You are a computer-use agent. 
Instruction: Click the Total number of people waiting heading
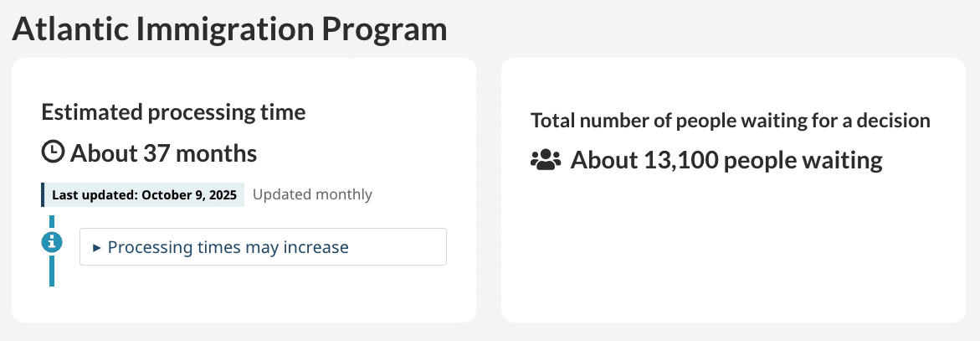tap(730, 121)
